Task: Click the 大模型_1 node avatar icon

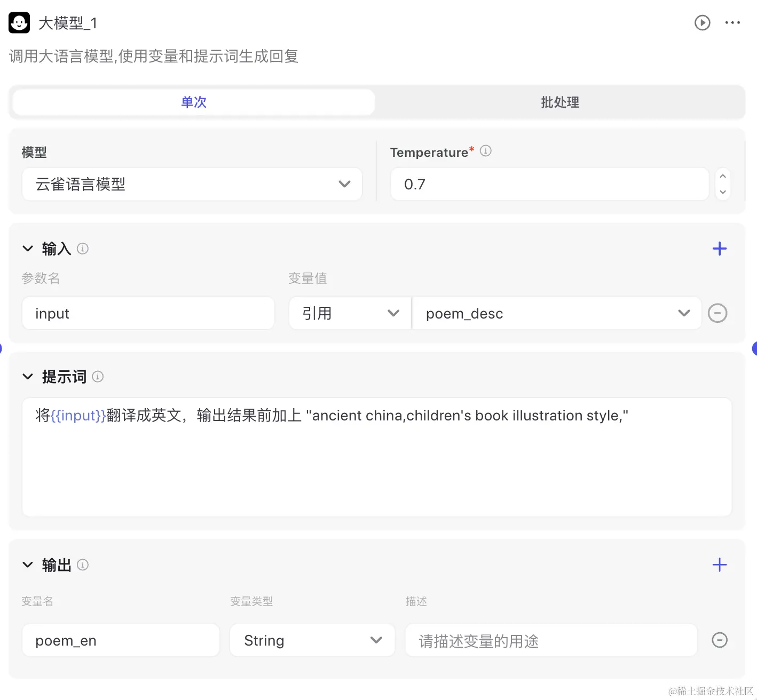Action: [19, 23]
